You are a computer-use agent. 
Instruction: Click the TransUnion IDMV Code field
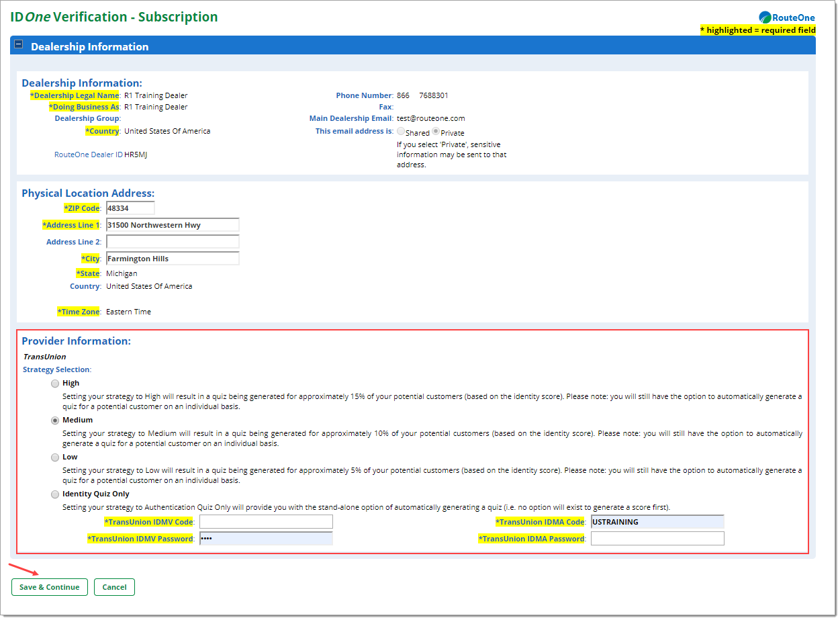pyautogui.click(x=266, y=522)
